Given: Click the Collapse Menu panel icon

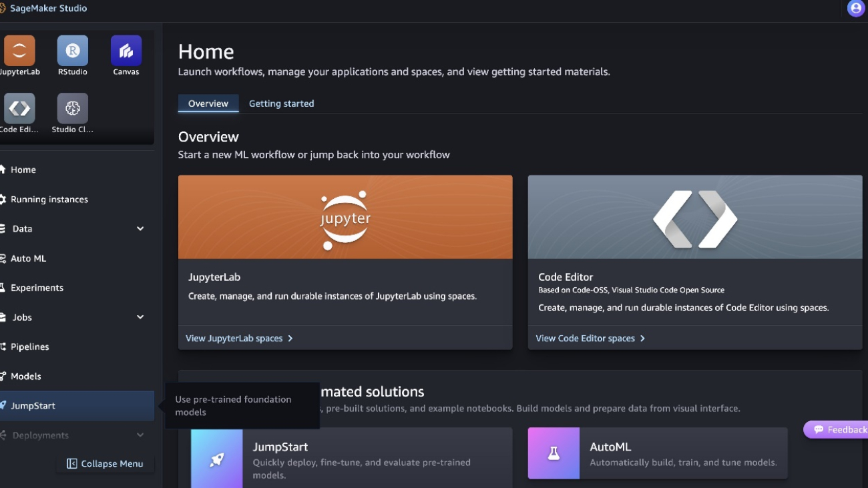Looking at the screenshot, I should click(x=71, y=463).
